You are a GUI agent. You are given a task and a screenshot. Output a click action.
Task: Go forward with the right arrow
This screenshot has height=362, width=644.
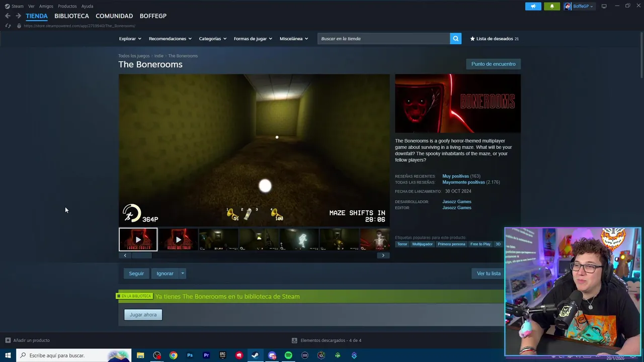point(18,16)
